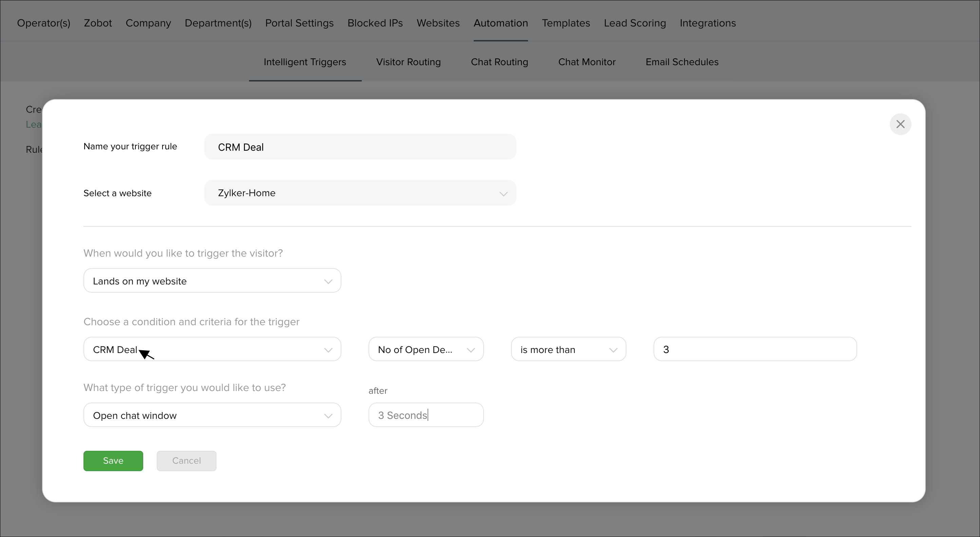Open the 'is more than' operator dropdown
Screen dimensions: 980x537
pyautogui.click(x=568, y=349)
